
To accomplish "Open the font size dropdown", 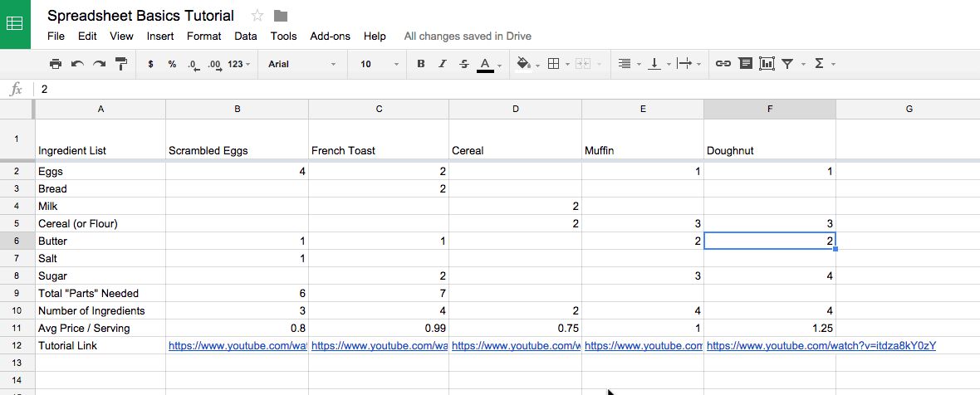I will 379,64.
